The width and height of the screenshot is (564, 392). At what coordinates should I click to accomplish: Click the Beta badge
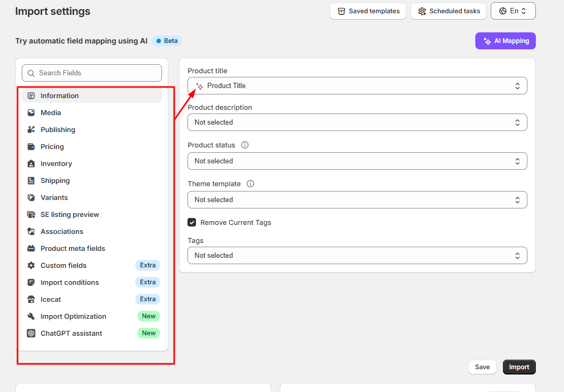pyautogui.click(x=167, y=41)
